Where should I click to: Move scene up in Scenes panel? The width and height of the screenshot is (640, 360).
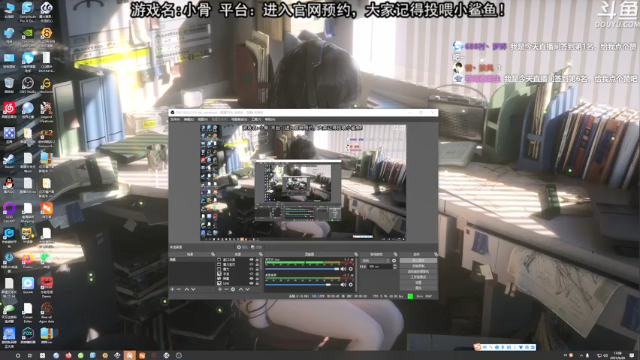(x=187, y=289)
